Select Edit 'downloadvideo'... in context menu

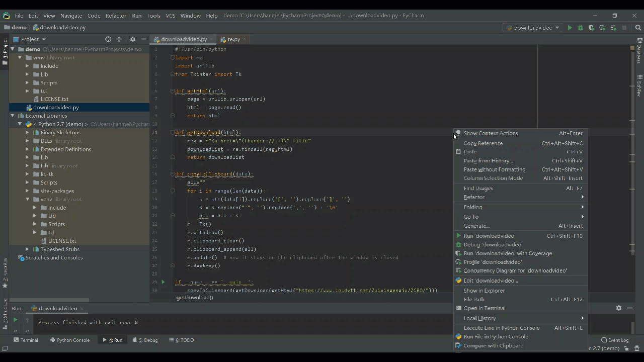[521, 281]
